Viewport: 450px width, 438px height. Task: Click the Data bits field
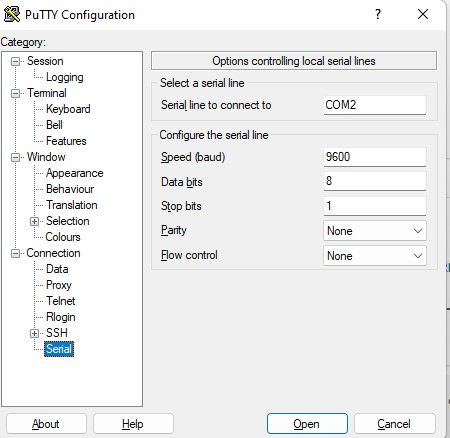pyautogui.click(x=375, y=181)
